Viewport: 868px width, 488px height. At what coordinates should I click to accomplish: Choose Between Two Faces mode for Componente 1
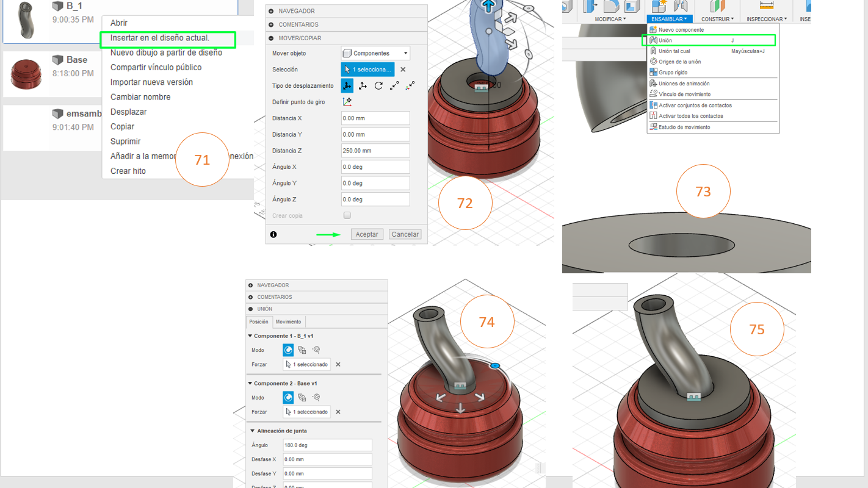tap(302, 350)
